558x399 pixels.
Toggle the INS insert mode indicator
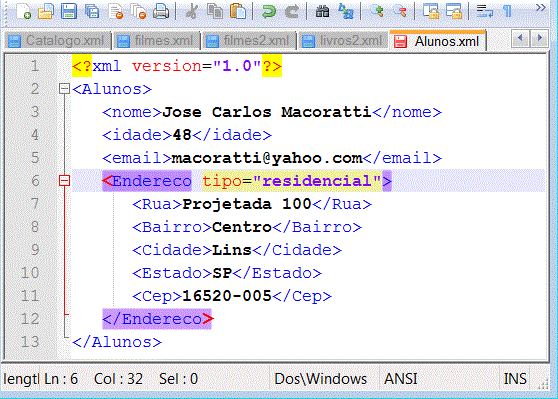point(515,379)
